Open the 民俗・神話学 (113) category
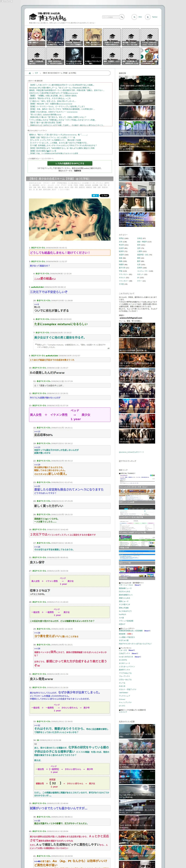This screenshot has height=868, width=186. [144, 242]
